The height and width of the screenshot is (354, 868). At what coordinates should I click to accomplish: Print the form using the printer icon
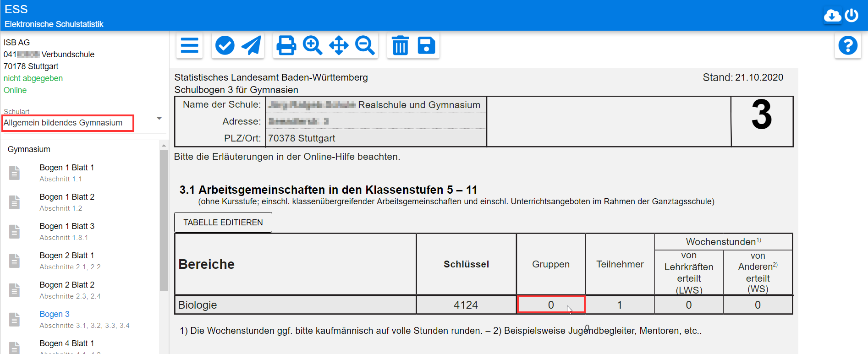pyautogui.click(x=286, y=45)
